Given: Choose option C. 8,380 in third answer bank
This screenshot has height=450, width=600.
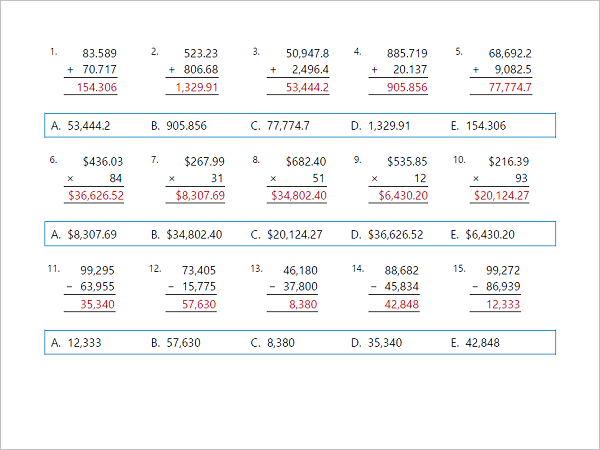Looking at the screenshot, I should pos(278,343).
